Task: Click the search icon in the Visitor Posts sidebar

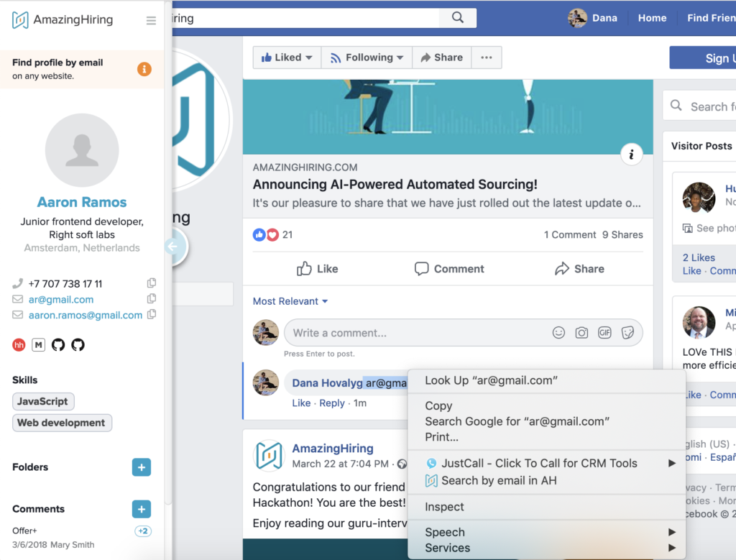Action: [676, 106]
